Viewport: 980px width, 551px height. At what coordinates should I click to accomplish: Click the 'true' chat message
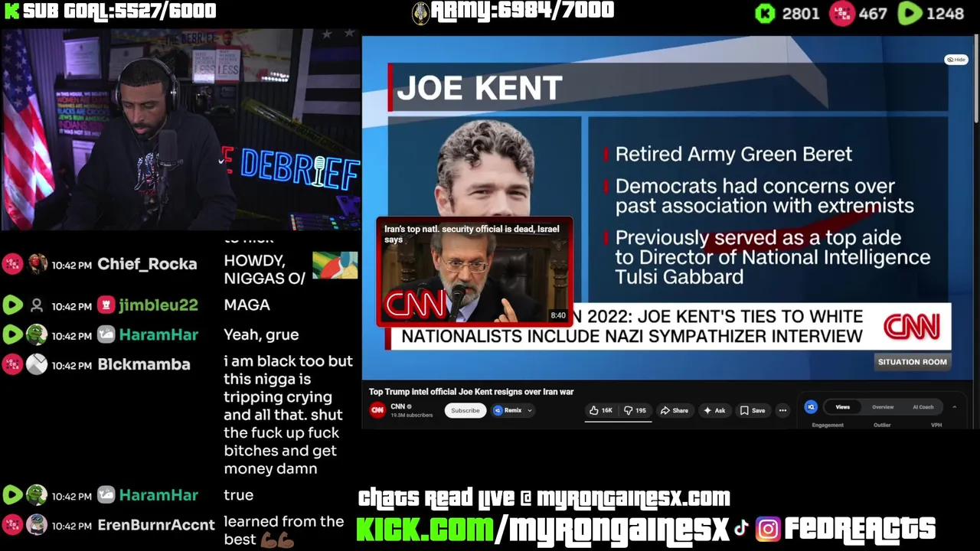point(238,496)
